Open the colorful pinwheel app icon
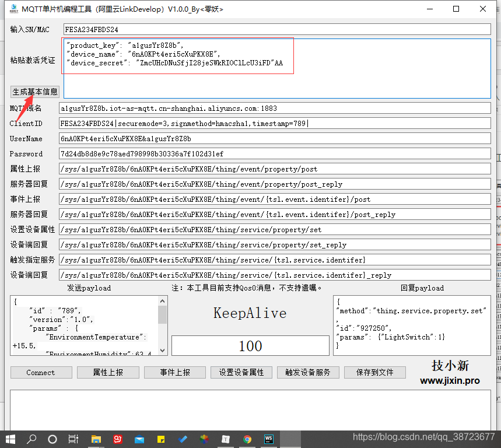The image size is (501, 448). 204,439
